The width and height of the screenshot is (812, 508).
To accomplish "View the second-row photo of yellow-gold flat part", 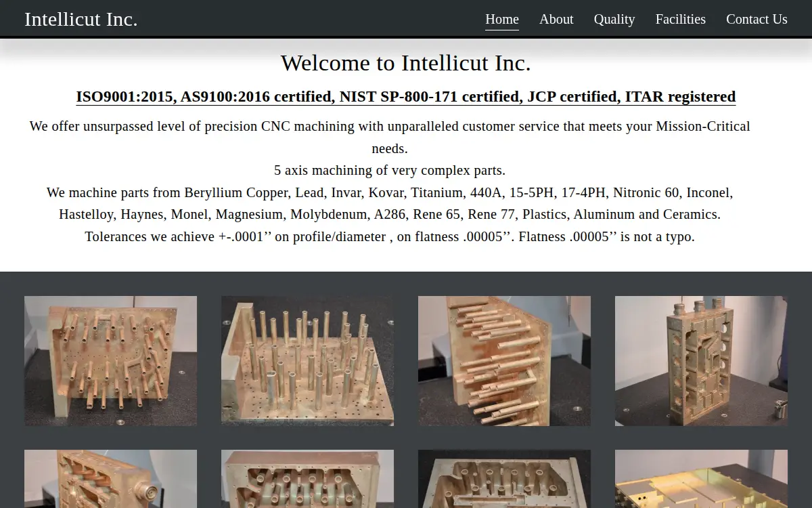I will point(702,479).
